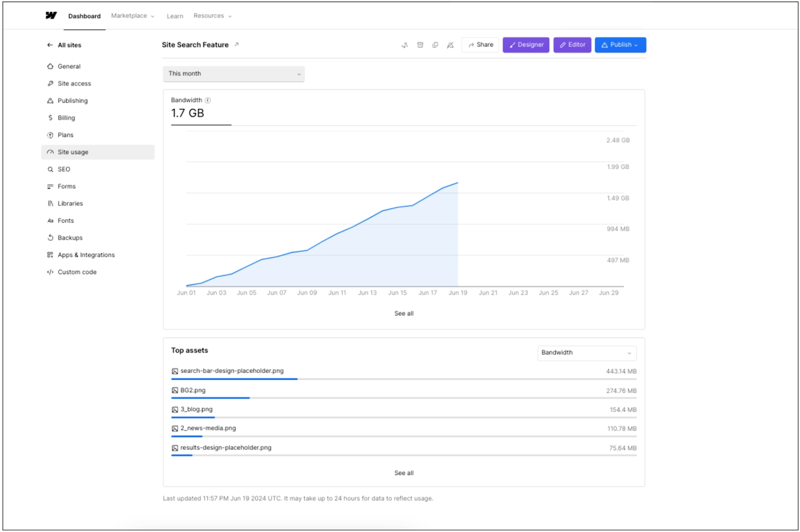The height and width of the screenshot is (532, 800).
Task: Go back using the All sites arrow
Action: [50, 45]
